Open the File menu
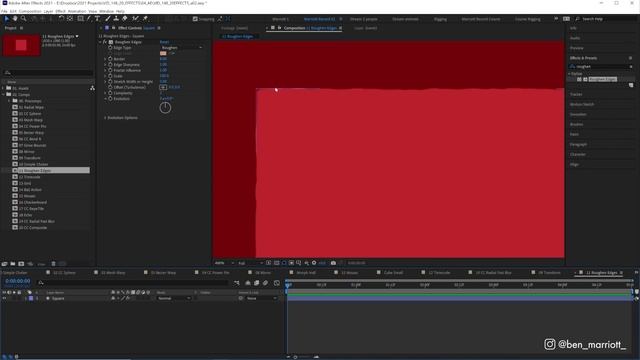 click(4, 11)
